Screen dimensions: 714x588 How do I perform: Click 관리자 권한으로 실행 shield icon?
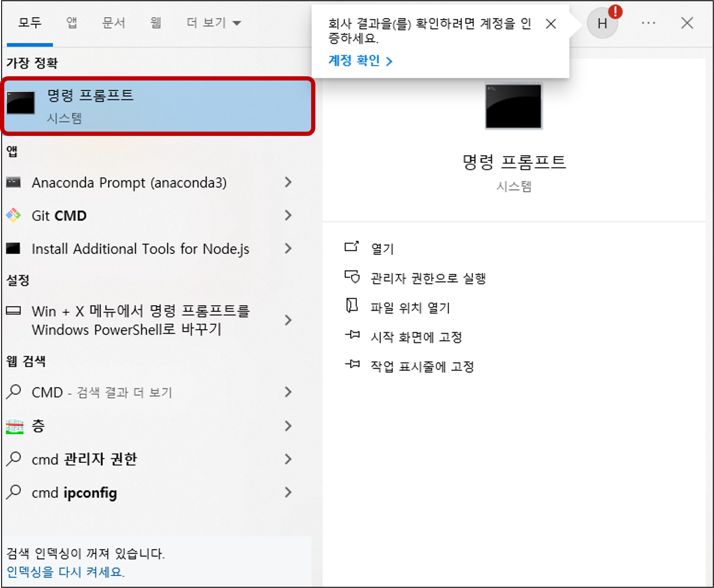[x=352, y=277]
